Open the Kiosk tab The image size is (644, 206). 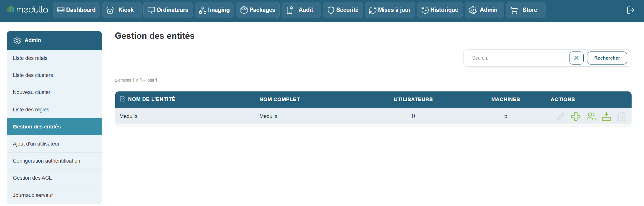coord(122,10)
